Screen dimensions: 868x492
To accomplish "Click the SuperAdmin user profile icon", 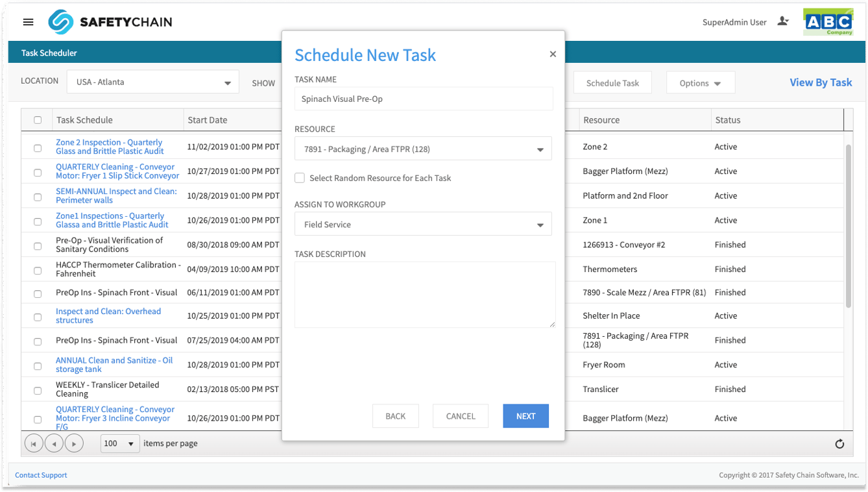I will click(783, 21).
